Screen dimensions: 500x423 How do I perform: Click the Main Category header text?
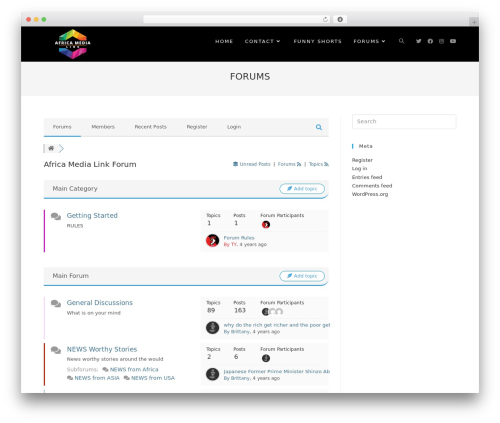75,189
